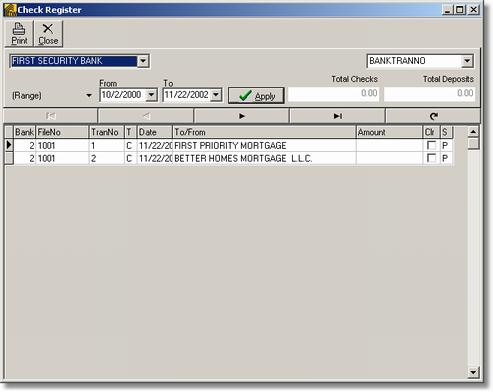The height and width of the screenshot is (392, 493).
Task: Click status P in BETTER HOMES row
Action: 446,158
